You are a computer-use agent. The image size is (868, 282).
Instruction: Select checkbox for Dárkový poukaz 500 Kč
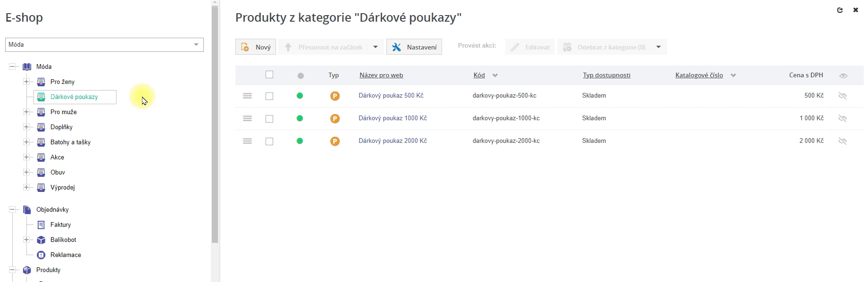click(x=269, y=96)
